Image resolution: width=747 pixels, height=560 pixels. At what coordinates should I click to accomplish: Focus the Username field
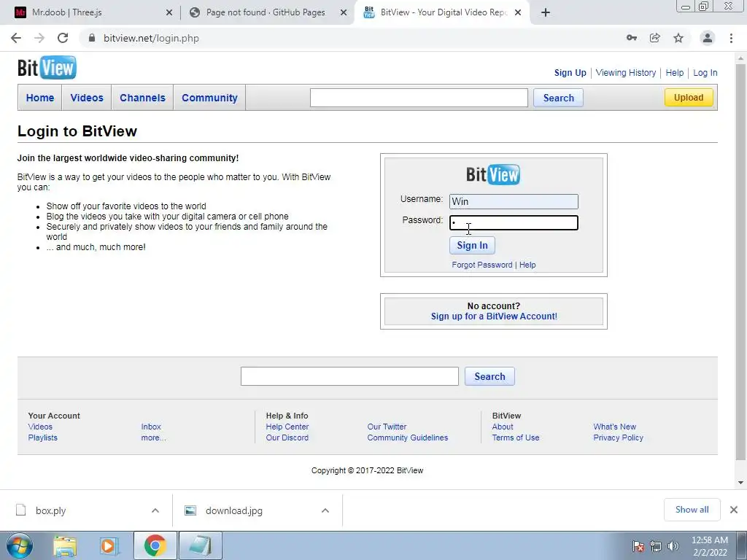click(x=514, y=201)
